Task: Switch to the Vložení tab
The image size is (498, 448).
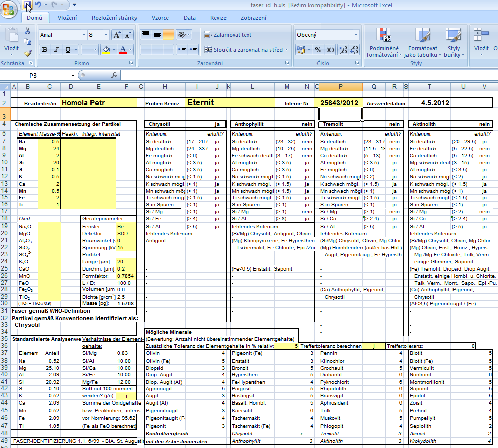Action: click(67, 18)
